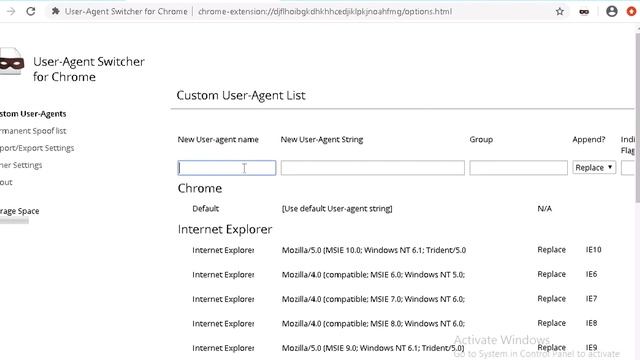Click the New User-Agent String column label
Image resolution: width=640 pixels, height=360 pixels.
(322, 140)
